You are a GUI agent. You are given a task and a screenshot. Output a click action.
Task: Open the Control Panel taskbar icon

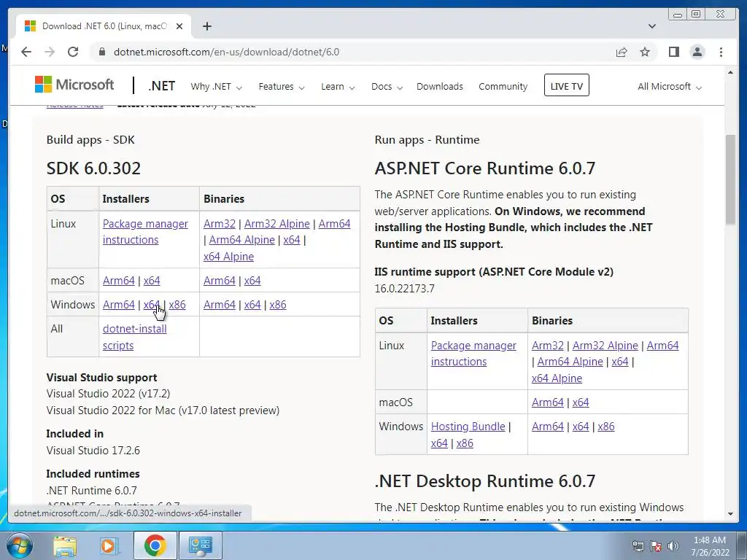pyautogui.click(x=200, y=545)
